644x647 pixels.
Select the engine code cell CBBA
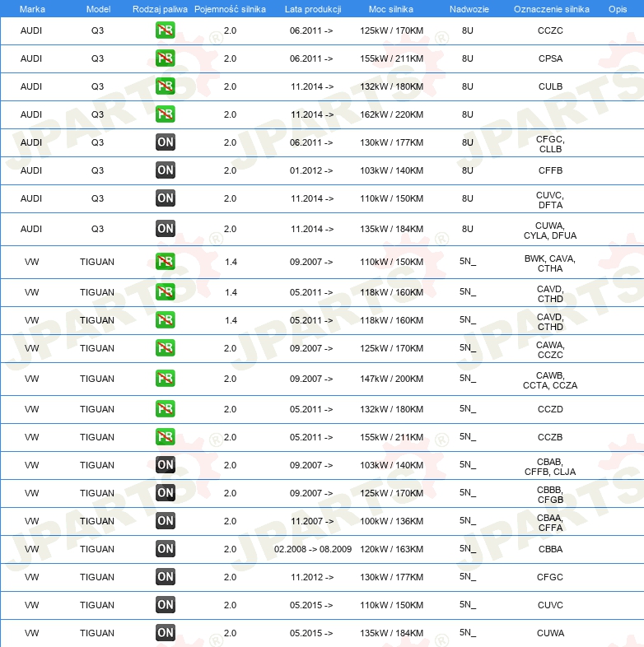click(550, 549)
